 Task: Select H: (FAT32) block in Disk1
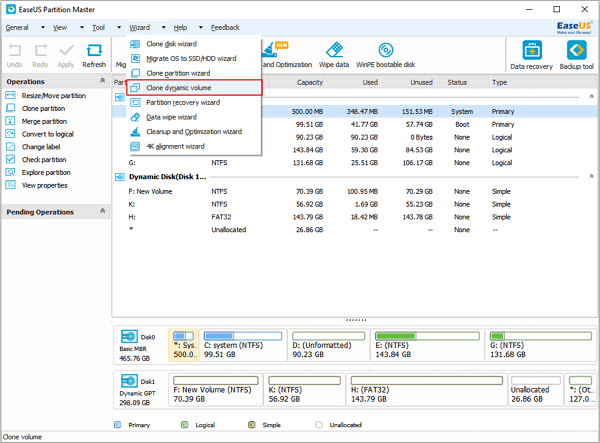(x=427, y=389)
